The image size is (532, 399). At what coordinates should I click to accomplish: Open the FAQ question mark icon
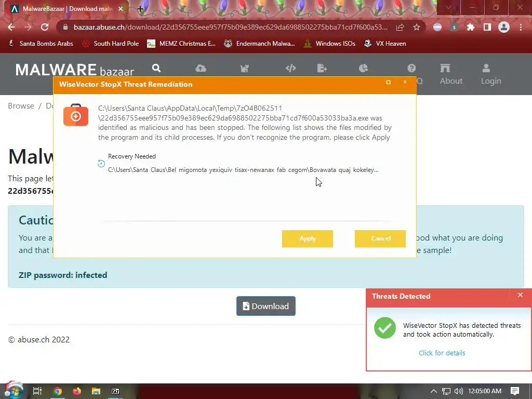(411, 68)
